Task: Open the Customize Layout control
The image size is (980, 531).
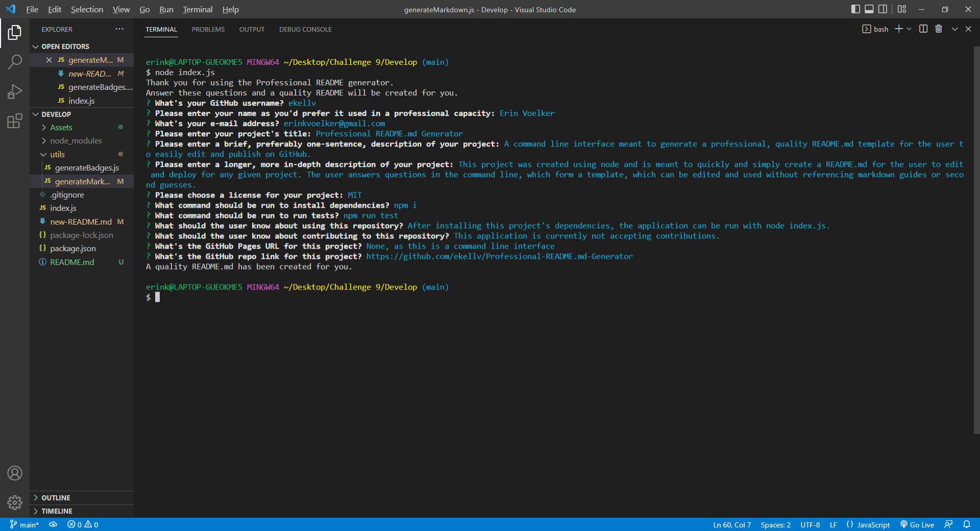Action: pos(902,9)
